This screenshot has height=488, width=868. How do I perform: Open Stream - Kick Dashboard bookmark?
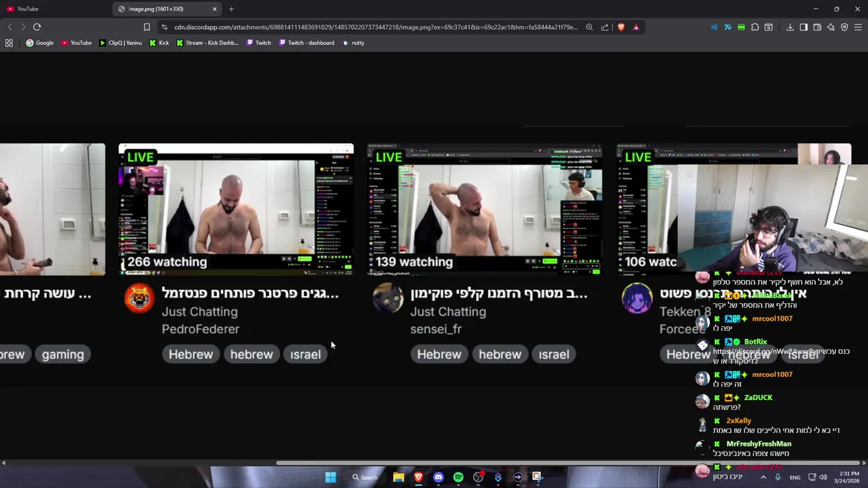click(208, 43)
